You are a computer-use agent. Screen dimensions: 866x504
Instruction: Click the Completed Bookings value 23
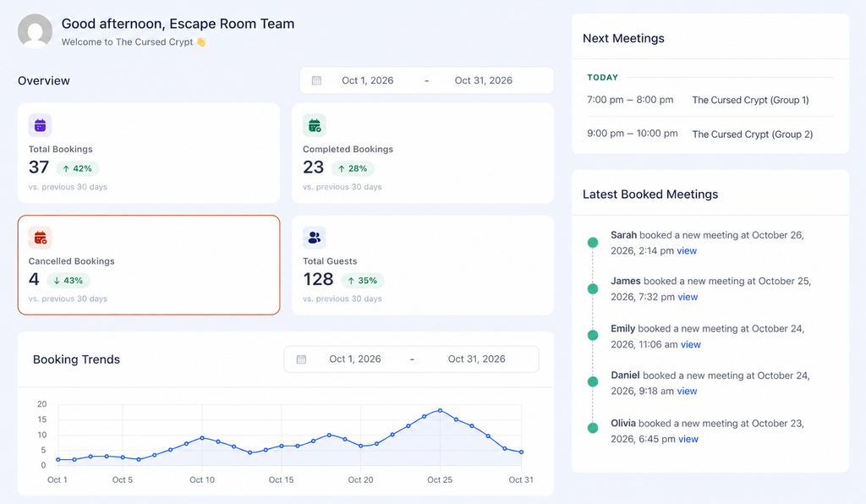[313, 167]
